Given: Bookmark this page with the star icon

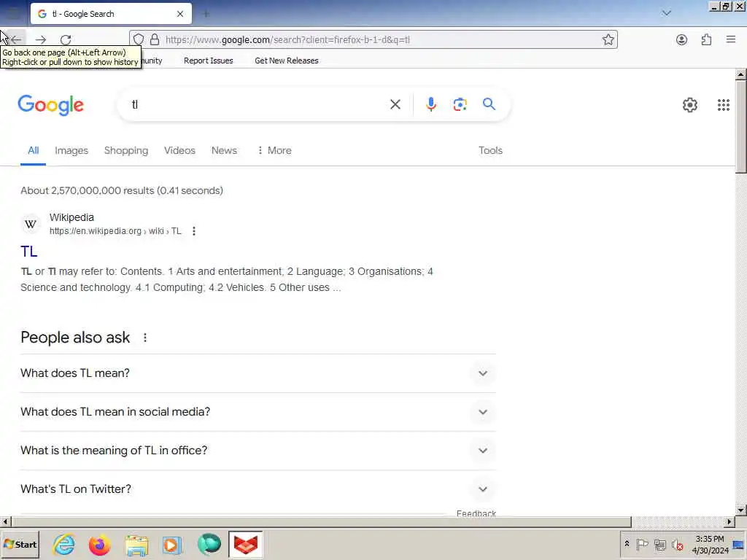Looking at the screenshot, I should [608, 39].
